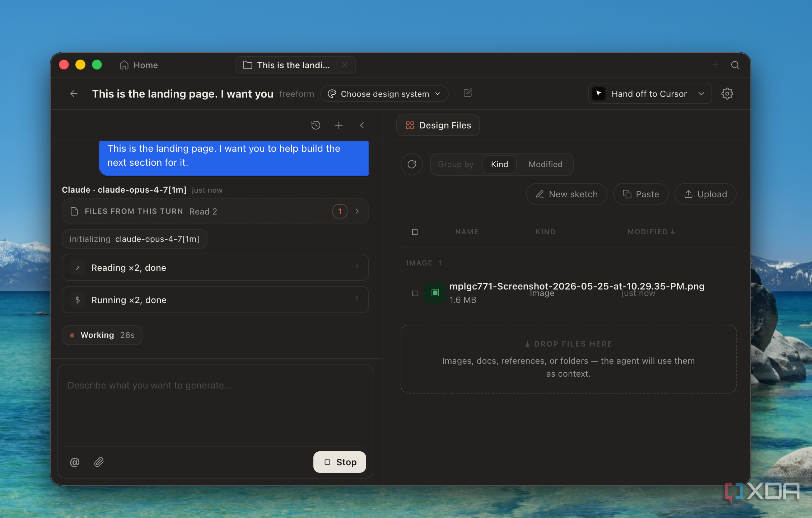
Task: Expand the 'Reading ×2, done' step
Action: tap(215, 267)
